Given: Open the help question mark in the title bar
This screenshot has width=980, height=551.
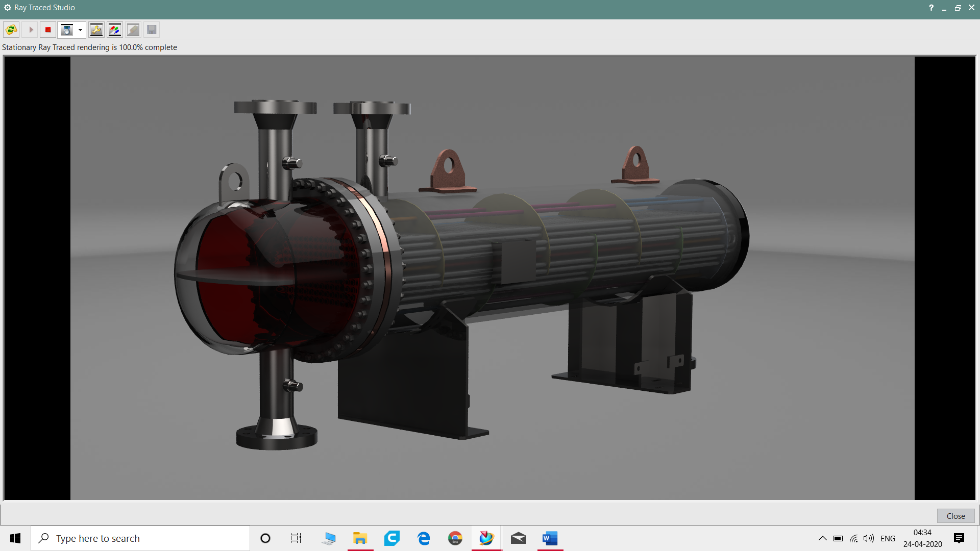Looking at the screenshot, I should [931, 8].
